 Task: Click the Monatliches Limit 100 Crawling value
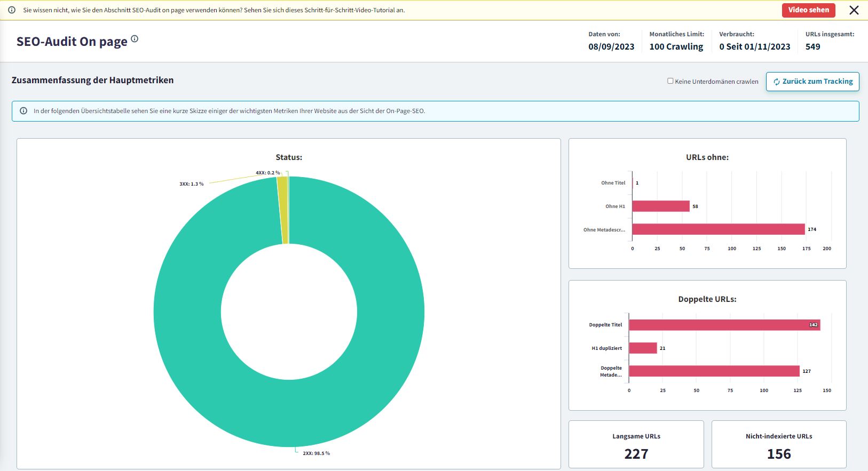click(676, 47)
